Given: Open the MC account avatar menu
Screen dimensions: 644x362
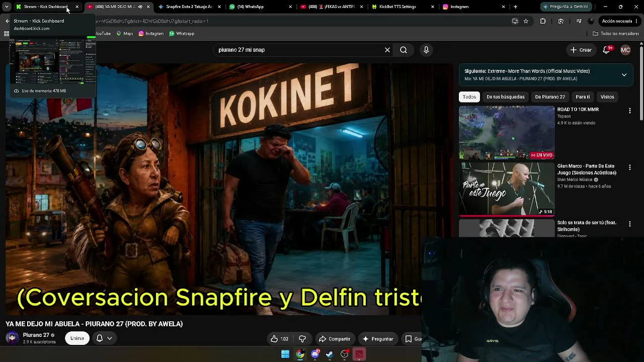Looking at the screenshot, I should 625,50.
